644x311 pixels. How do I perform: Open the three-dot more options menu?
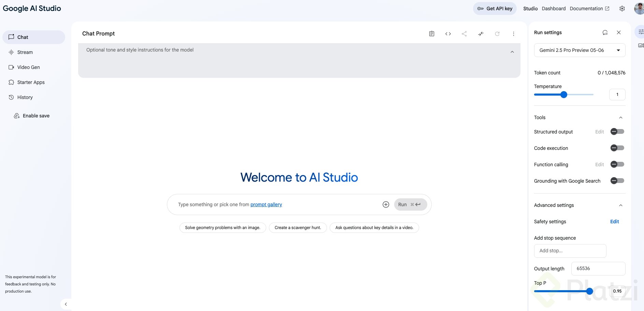point(514,34)
